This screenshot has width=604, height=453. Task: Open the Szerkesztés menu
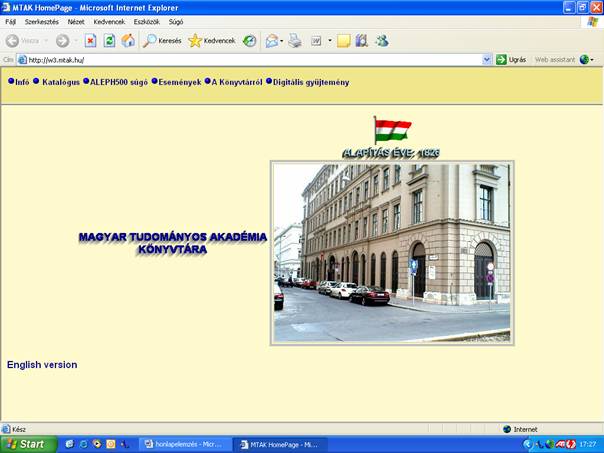click(42, 22)
